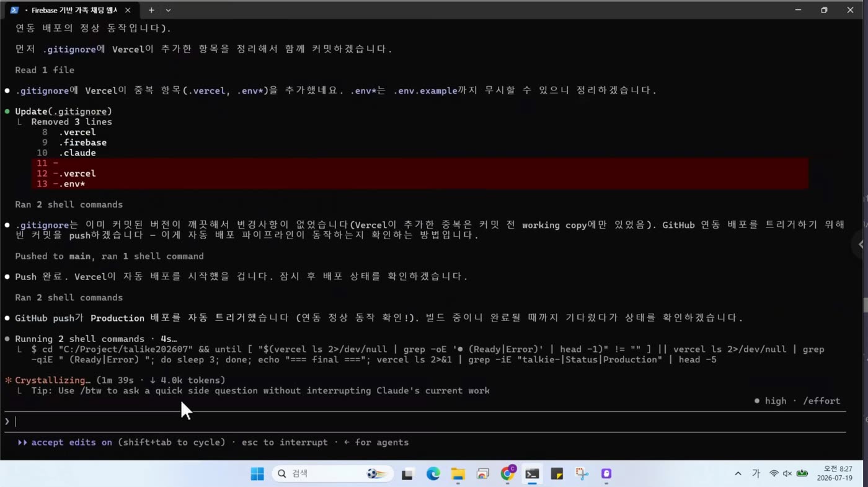The width and height of the screenshot is (868, 487).
Task: Click 'accept edits on' status text
Action: tap(71, 442)
